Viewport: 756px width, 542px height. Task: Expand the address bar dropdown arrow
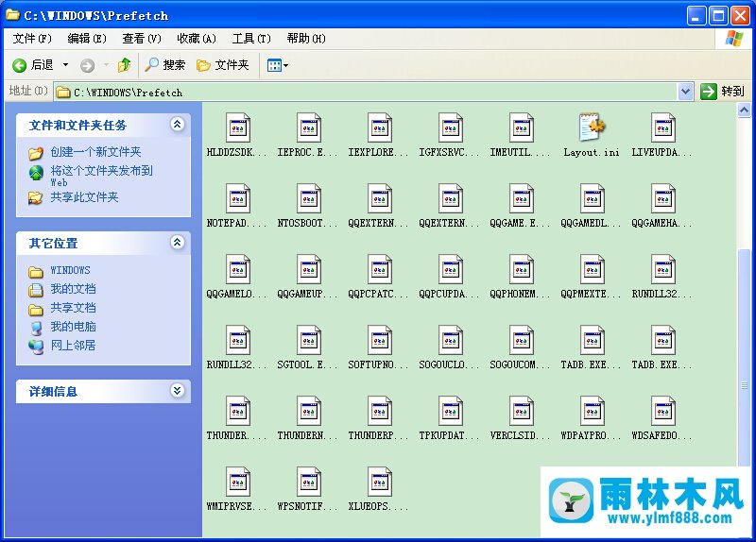685,91
